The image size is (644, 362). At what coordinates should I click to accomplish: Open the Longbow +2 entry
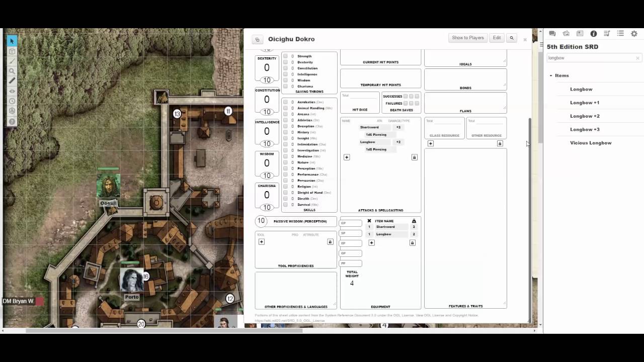point(585,116)
